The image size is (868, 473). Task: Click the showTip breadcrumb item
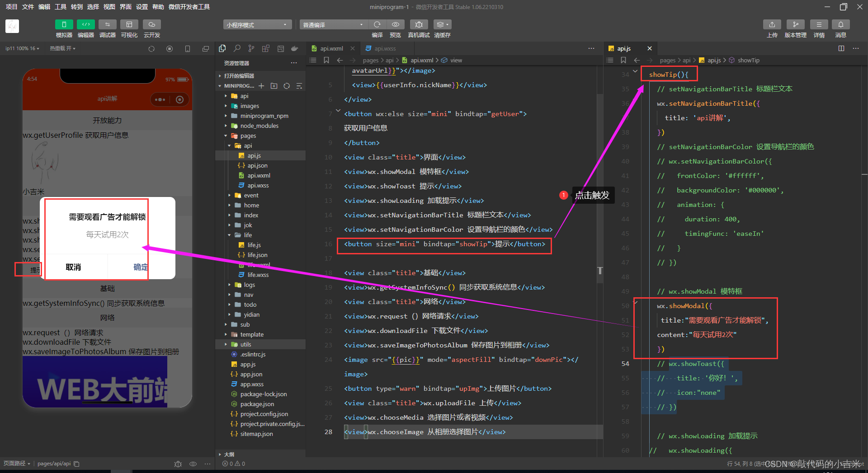(x=748, y=60)
